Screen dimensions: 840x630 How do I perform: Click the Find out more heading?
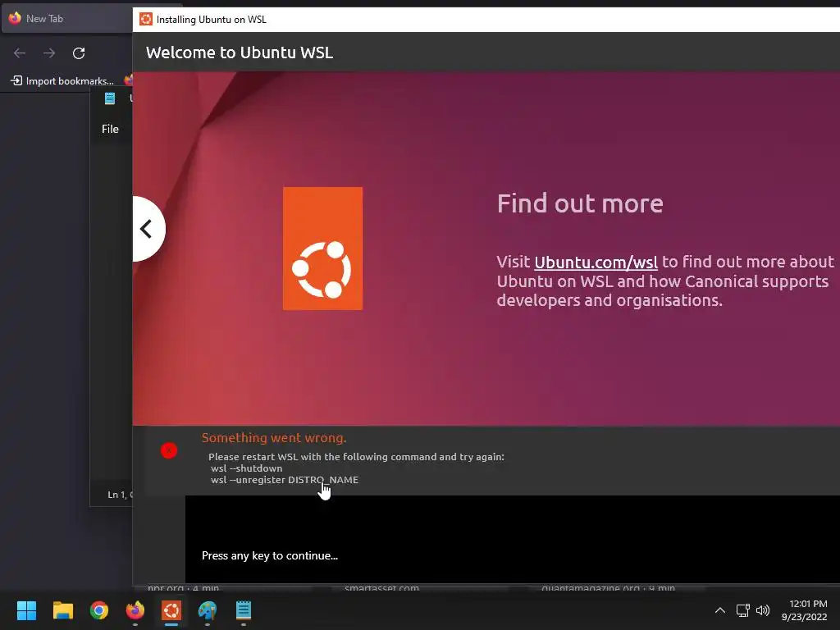[580, 203]
